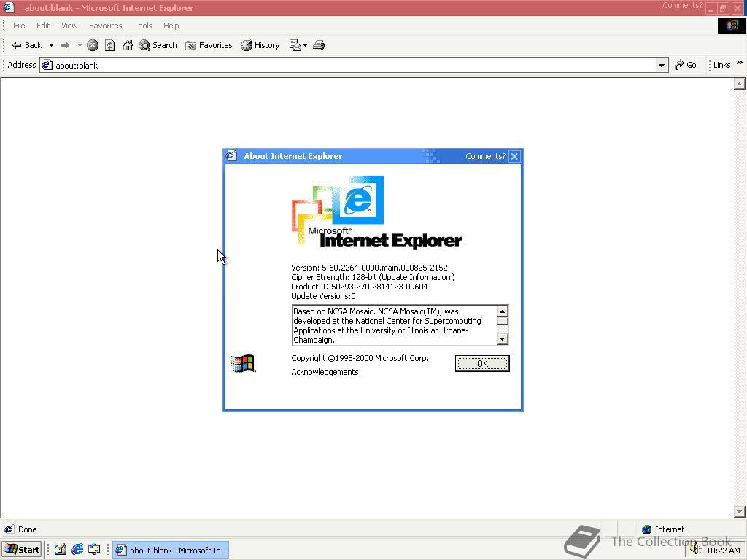747x560 pixels.
Task: Click the Done status bar text
Action: [27, 529]
